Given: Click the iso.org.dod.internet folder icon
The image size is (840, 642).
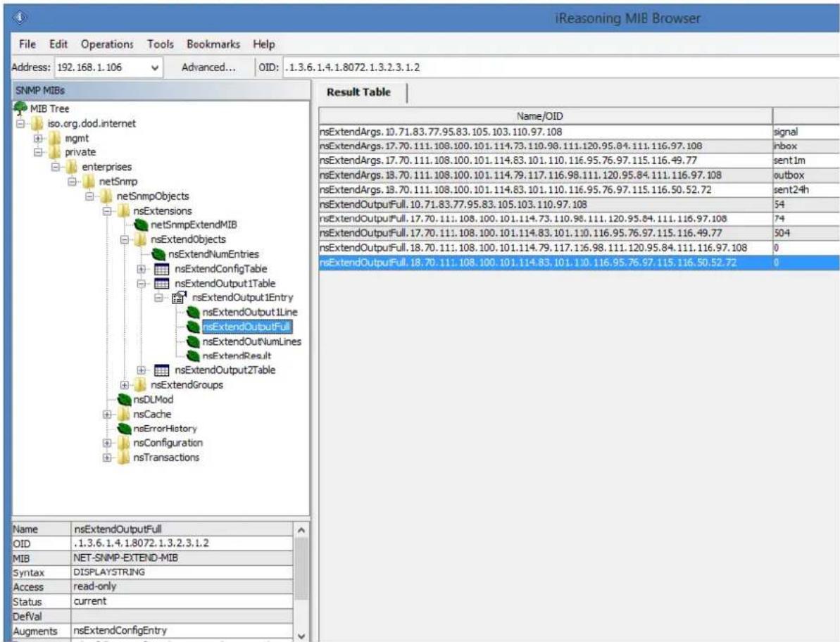Looking at the screenshot, I should (x=37, y=124).
